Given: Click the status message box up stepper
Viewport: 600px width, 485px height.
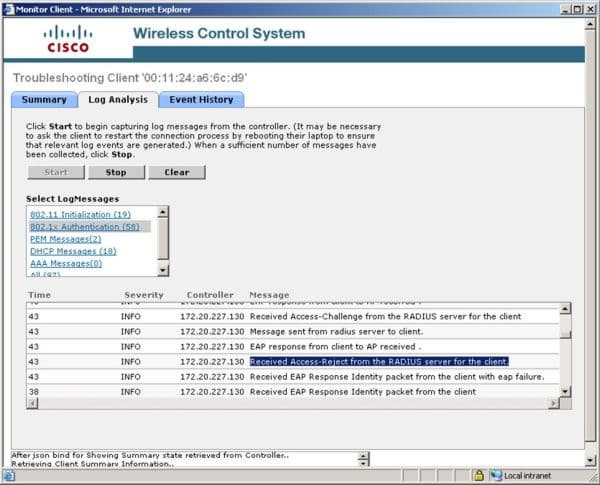Looking at the screenshot, I should click(x=364, y=456).
